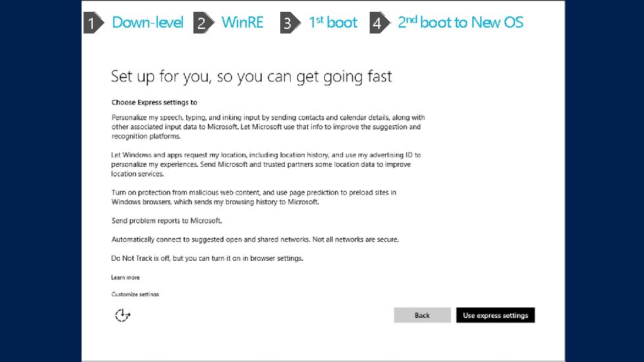This screenshot has width=644, height=362.
Task: Click 'Send problem reports to Microsoft.' text
Action: click(166, 221)
